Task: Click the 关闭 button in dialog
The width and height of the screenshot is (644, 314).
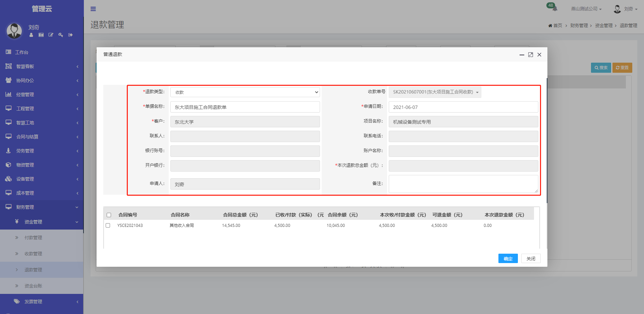Action: point(531,259)
